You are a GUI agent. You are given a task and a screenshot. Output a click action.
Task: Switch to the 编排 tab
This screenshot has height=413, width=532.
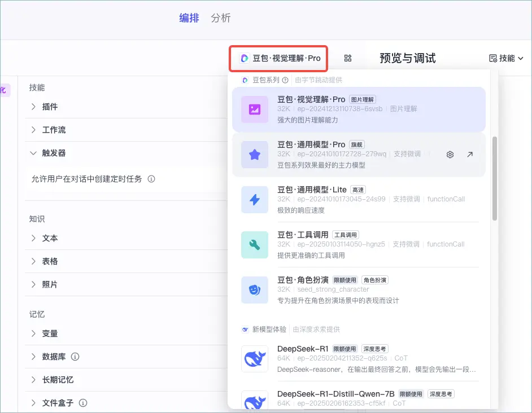189,18
